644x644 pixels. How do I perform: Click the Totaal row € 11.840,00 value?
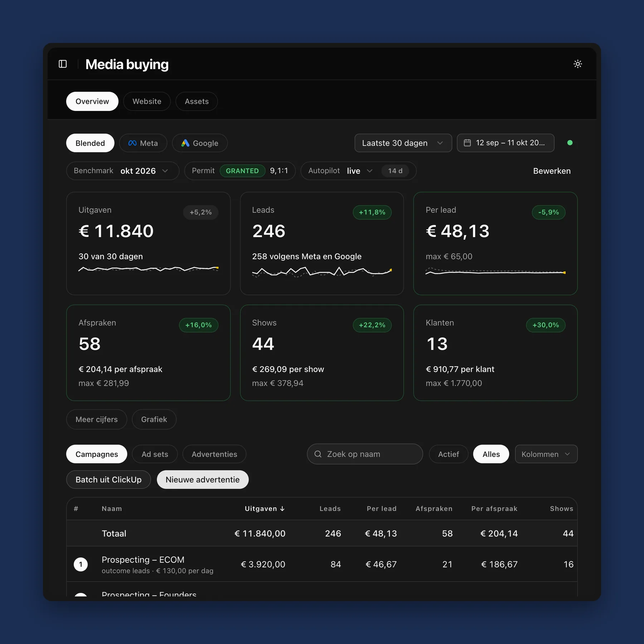[260, 533]
